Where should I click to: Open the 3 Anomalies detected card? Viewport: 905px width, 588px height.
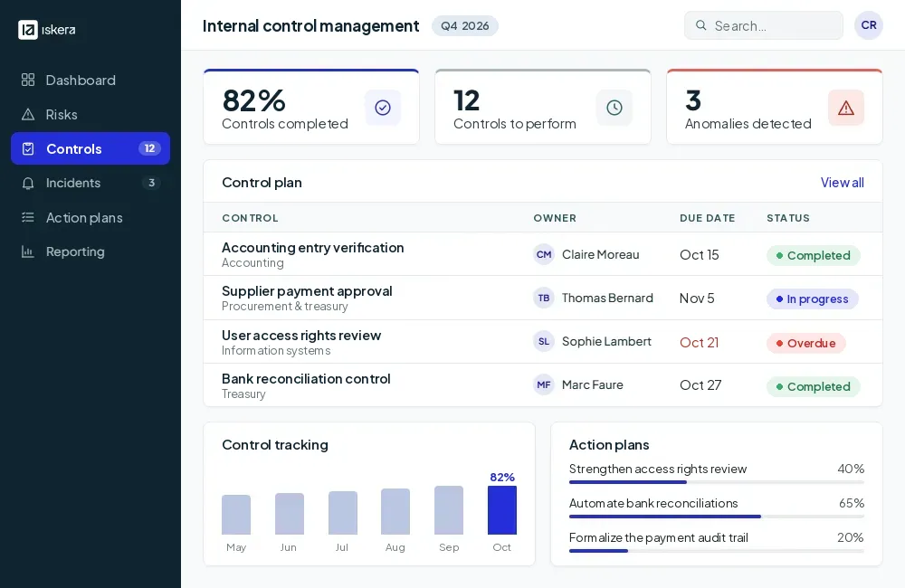click(774, 107)
